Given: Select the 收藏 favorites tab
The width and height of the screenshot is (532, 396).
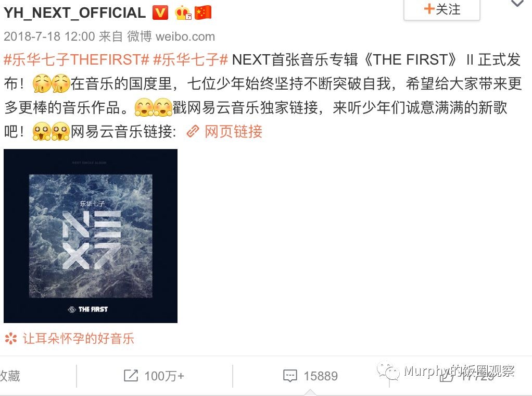Looking at the screenshot, I should 10,376.
